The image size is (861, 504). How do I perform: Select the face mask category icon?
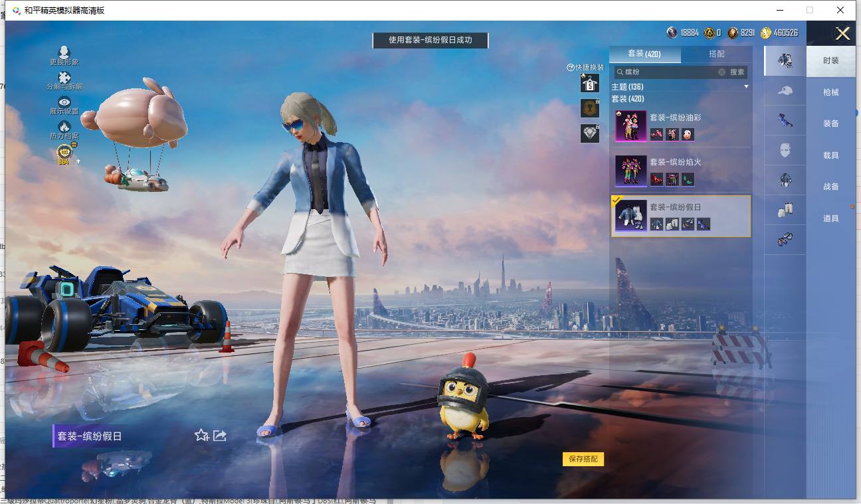[785, 150]
